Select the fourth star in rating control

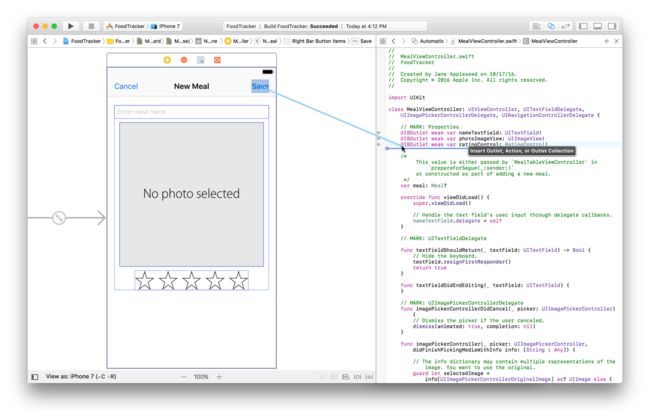(215, 281)
